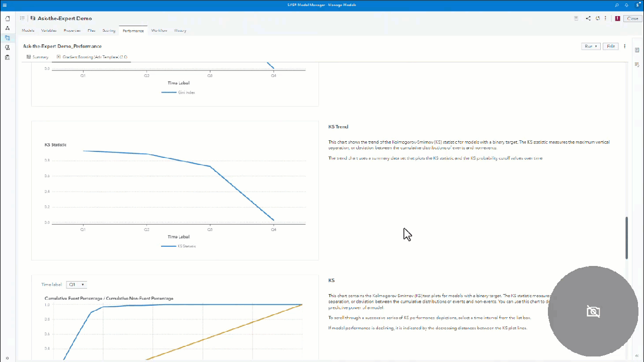Open the user avatar menu
The width and height of the screenshot is (644, 362).
(637, 5)
